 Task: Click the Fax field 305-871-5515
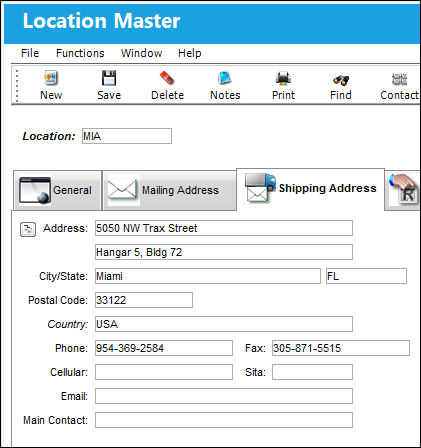[341, 348]
